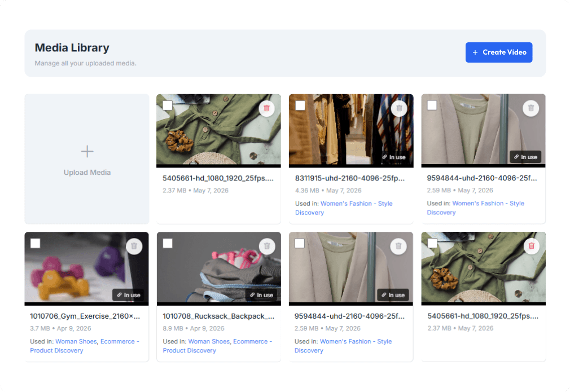Check the bottom-row 9594844-uhd card checkbox
The width and height of the screenshot is (570, 392).
[x=300, y=244]
